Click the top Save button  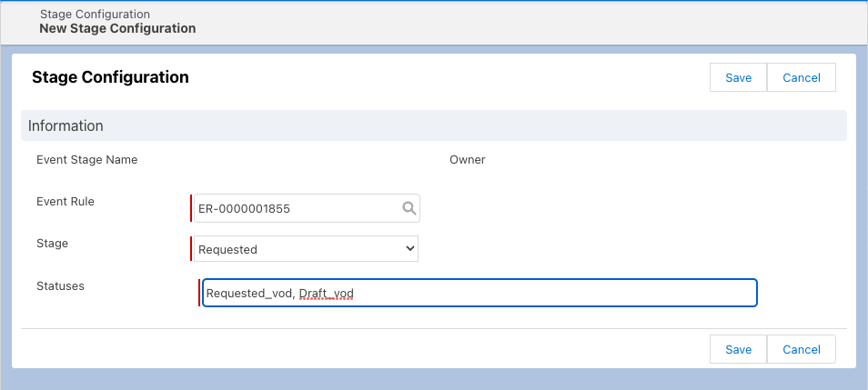click(x=738, y=77)
